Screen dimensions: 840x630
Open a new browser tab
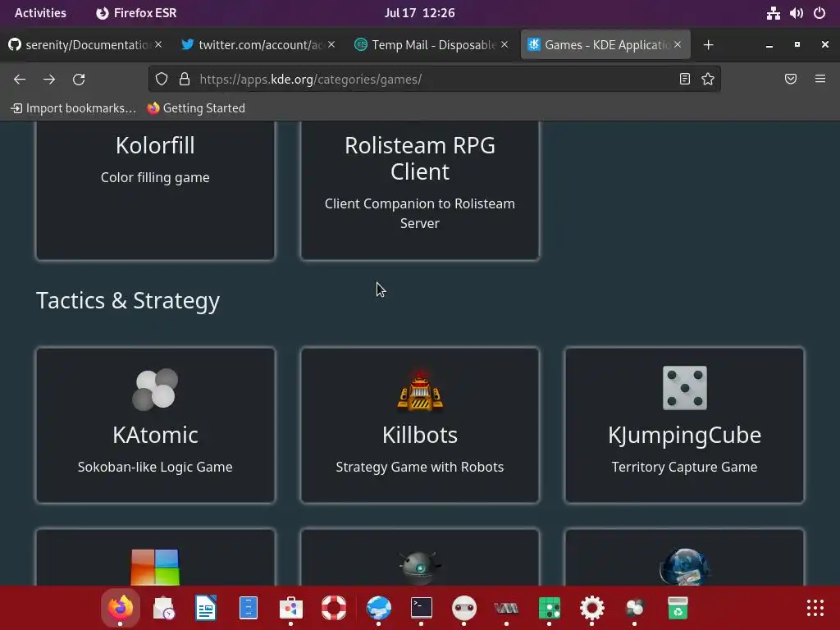(x=708, y=45)
